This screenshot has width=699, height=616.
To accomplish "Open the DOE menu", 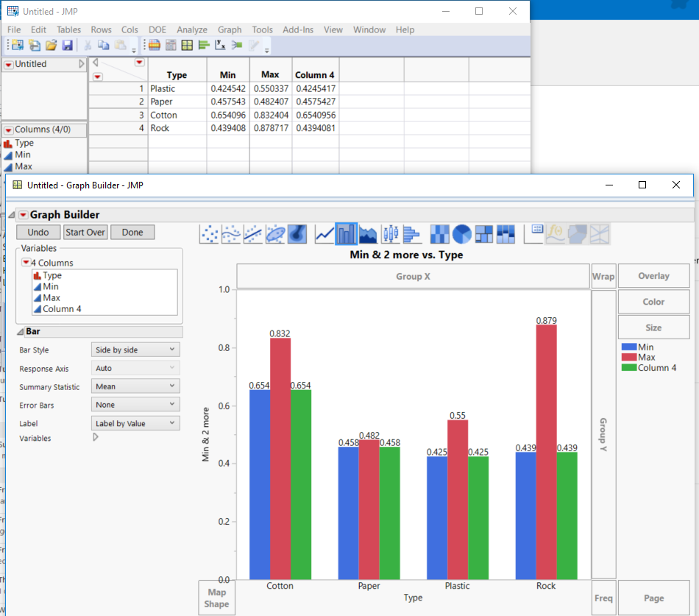I will pyautogui.click(x=157, y=29).
